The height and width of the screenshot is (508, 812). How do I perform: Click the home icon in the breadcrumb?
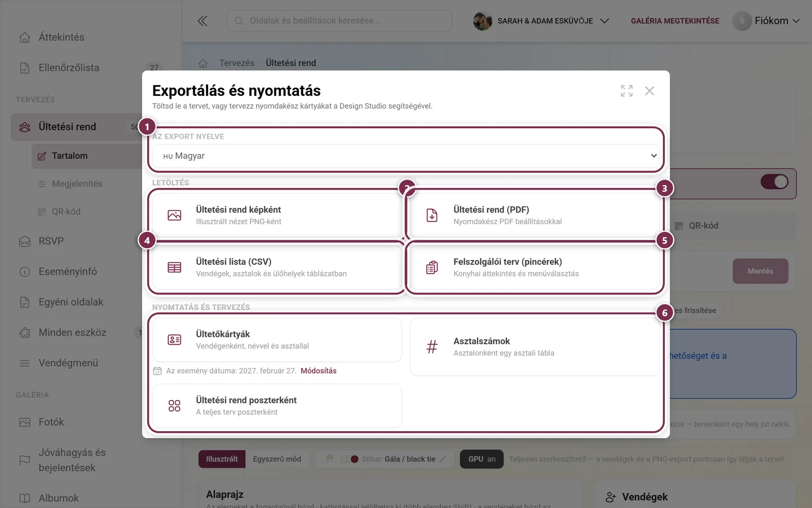coord(203,63)
